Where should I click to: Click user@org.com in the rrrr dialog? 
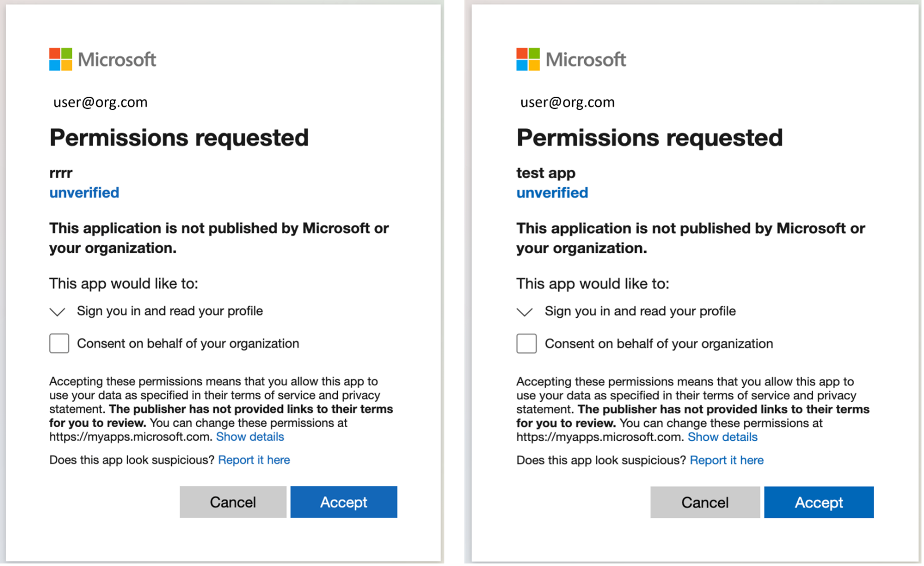click(100, 102)
